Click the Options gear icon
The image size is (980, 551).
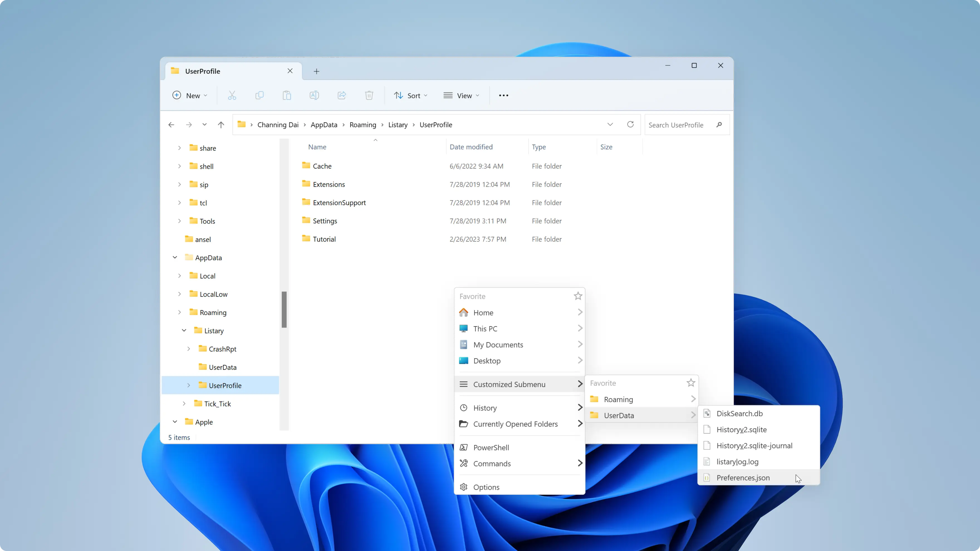(463, 487)
